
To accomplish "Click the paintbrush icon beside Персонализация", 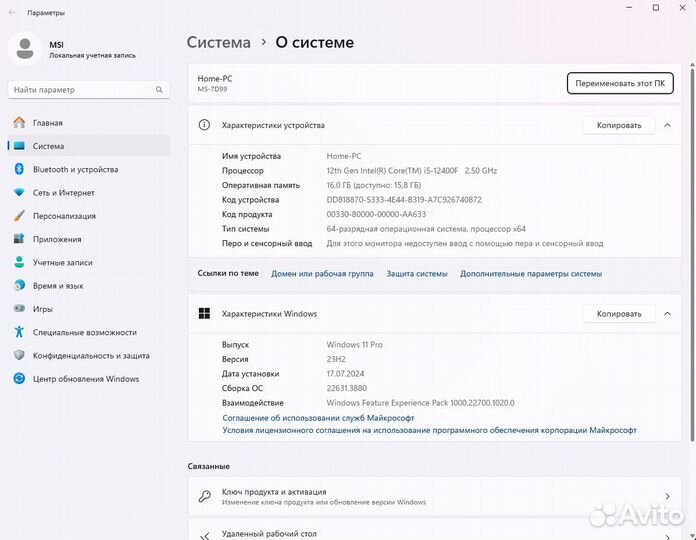I will [19, 216].
